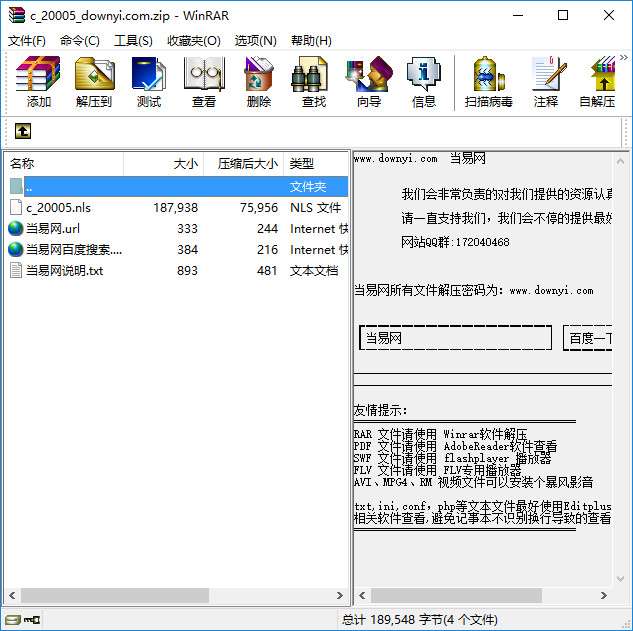
Task: Select file 当易网百度搜索....
Action: point(74,249)
